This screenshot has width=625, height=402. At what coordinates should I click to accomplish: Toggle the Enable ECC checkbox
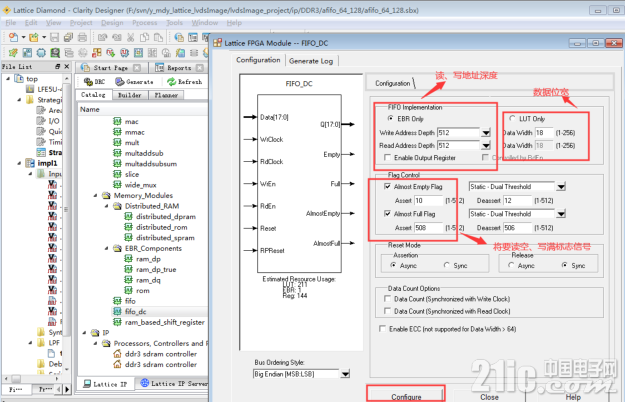(382, 329)
